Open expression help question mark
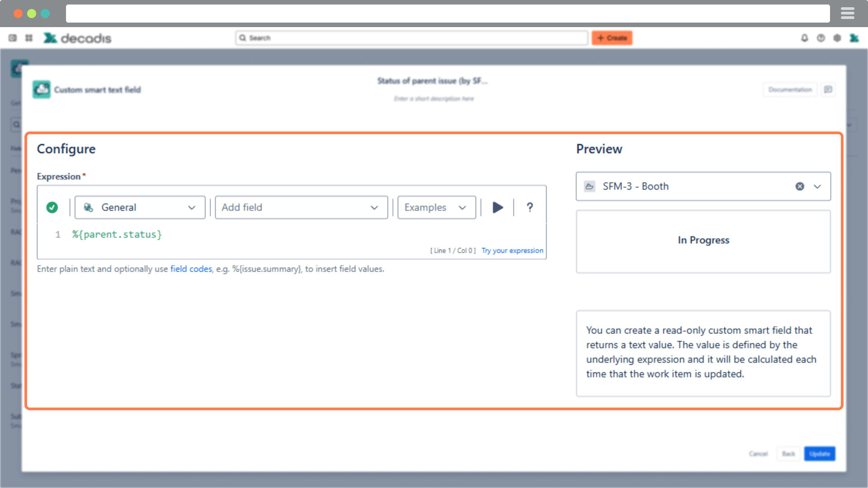This screenshot has height=488, width=868. (x=530, y=207)
